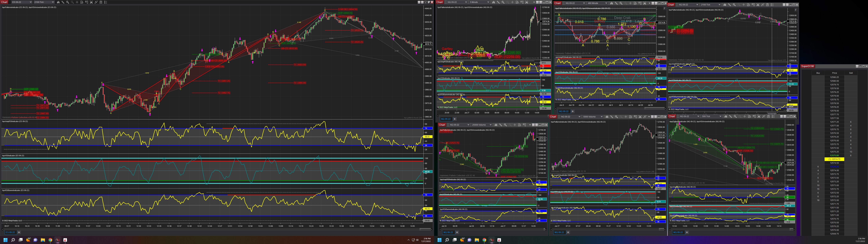Screen dimensions: 868x244
Task: Open Data Box icon on ES chart toolbar
Action: point(82,2)
